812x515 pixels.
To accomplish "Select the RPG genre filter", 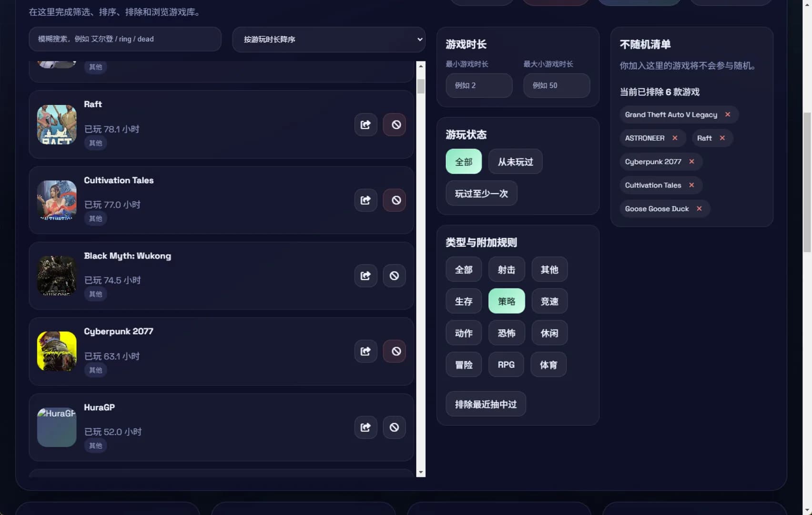I will [506, 364].
